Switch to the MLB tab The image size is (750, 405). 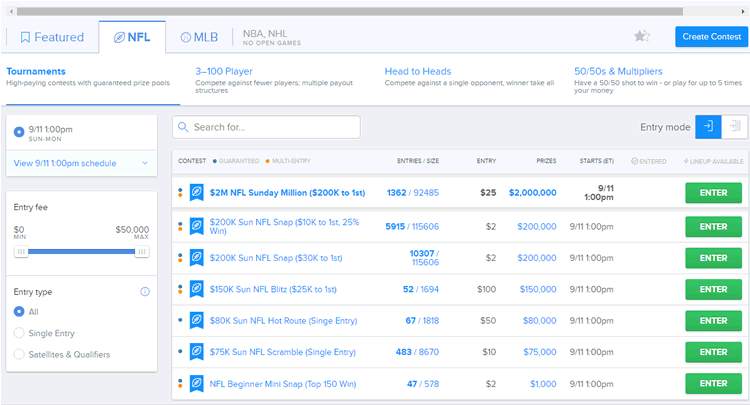[x=199, y=37]
